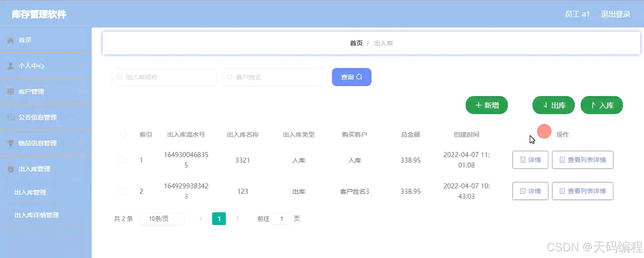Click the document icon on row 1 详情
This screenshot has width=644, height=258.
point(523,160)
